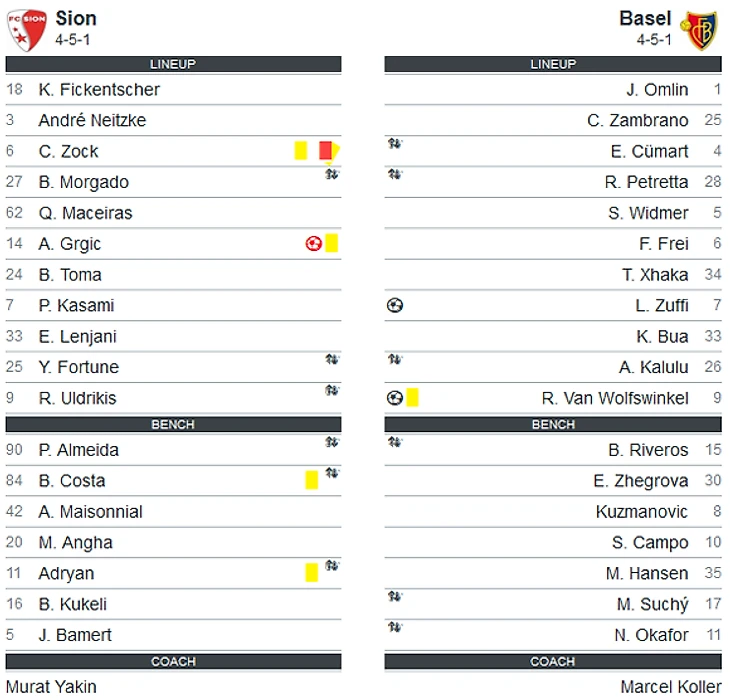Open coach Marcel Koller
Viewport: 730px width, 700px height.
[671, 687]
